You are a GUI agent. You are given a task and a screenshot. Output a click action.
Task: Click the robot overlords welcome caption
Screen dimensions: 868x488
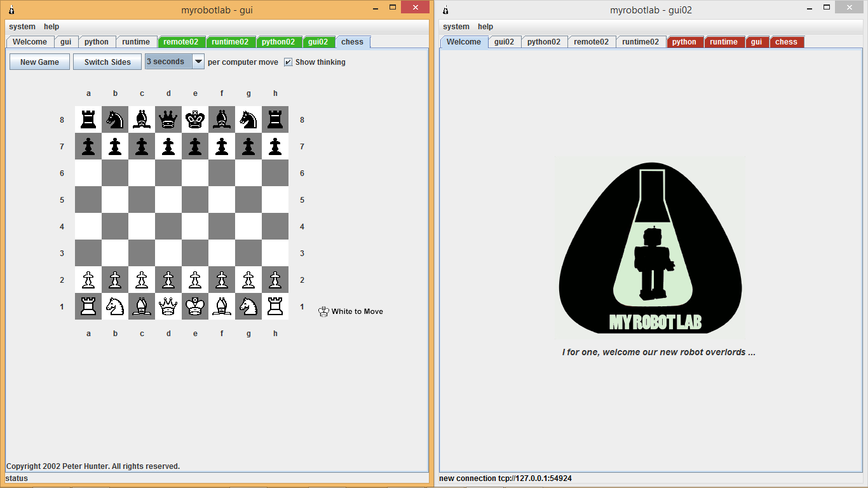659,352
